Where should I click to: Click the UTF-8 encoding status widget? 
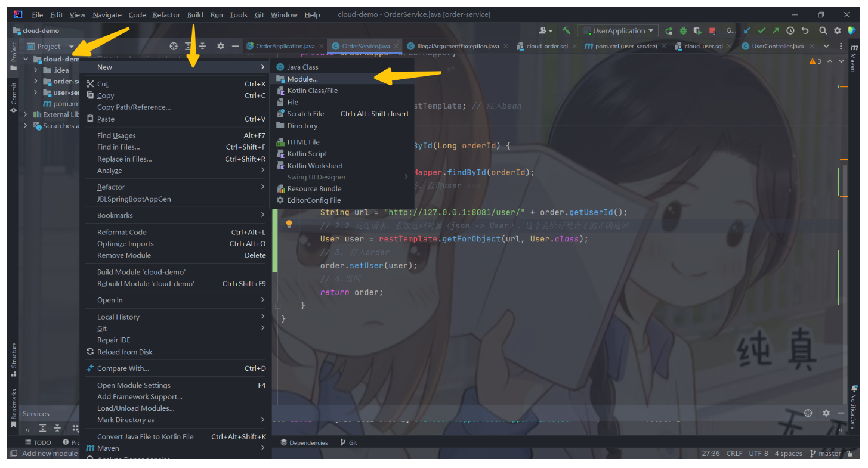(x=759, y=454)
